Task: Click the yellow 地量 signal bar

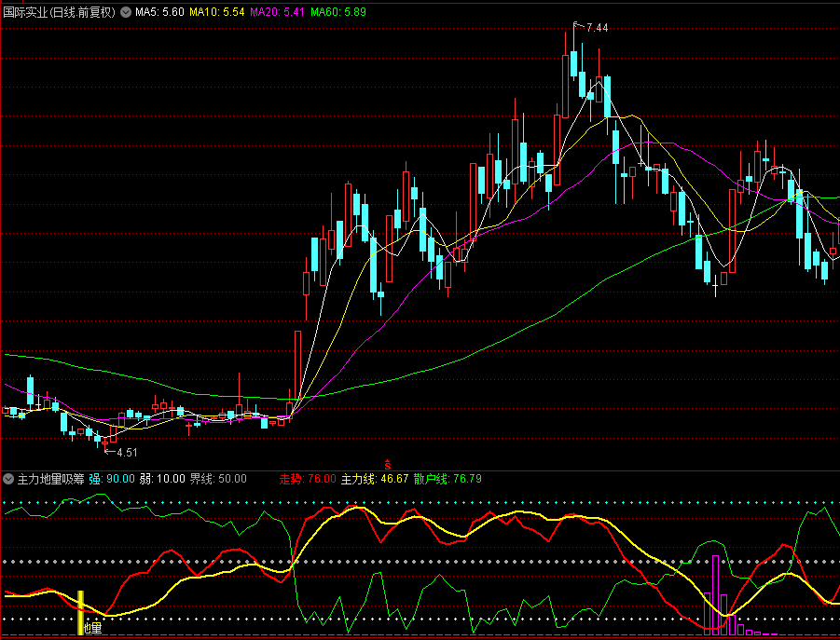Action: [81, 613]
